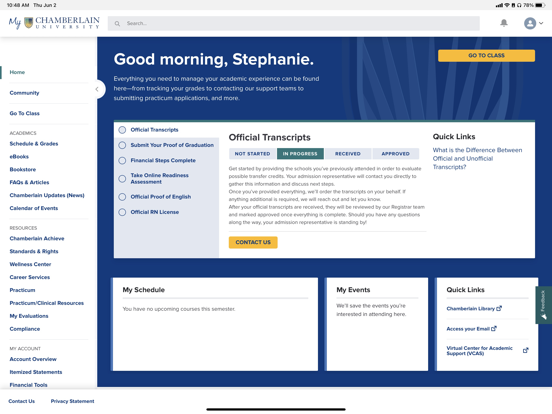Click the search magnifier icon

pyautogui.click(x=117, y=24)
